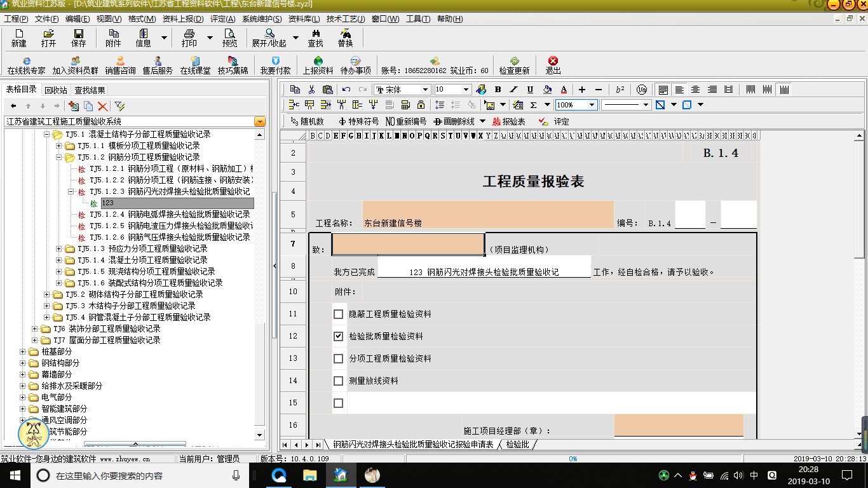Viewport: 868px width, 488px height.
Task: Open the 资料库(L) menu
Action: point(304,19)
